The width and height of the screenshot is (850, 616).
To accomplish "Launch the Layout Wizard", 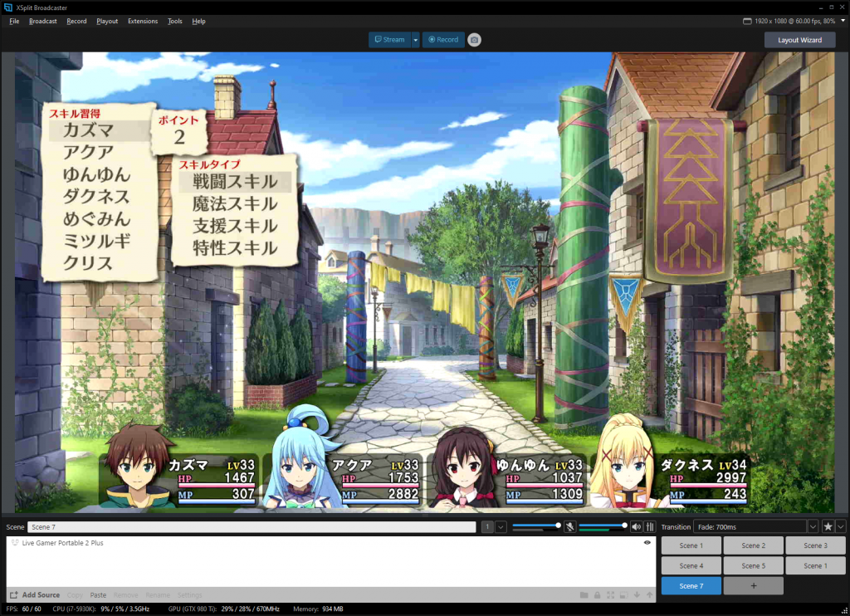I will (799, 40).
